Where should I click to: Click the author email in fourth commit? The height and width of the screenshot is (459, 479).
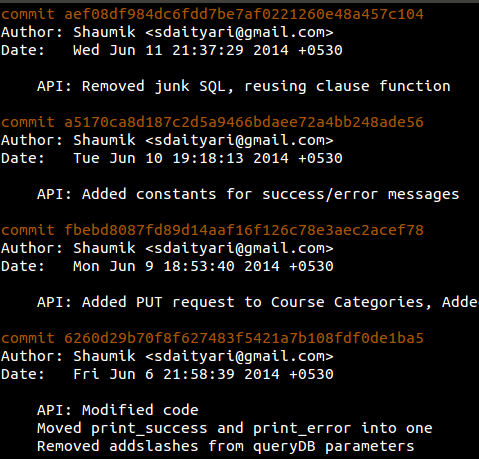[239, 356]
